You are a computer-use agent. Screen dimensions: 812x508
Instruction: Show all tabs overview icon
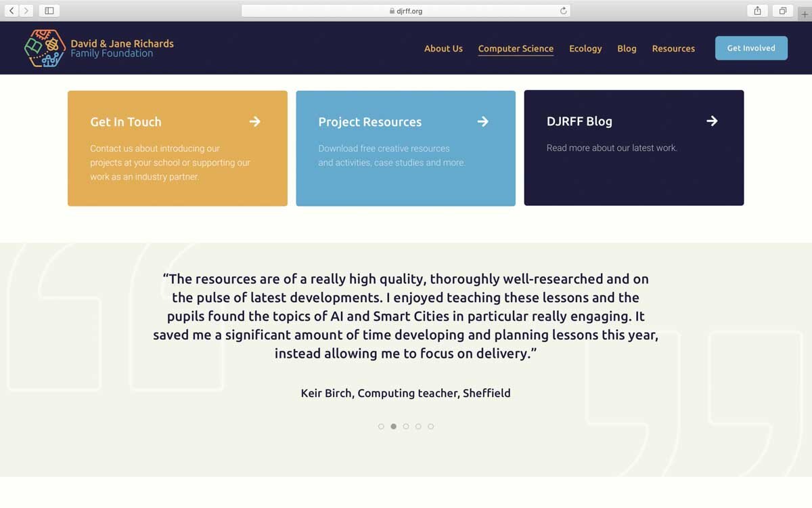pos(783,11)
